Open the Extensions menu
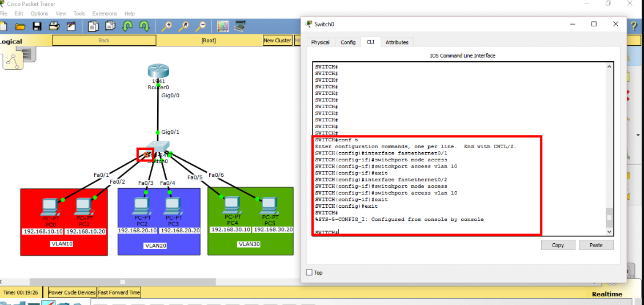 click(x=105, y=14)
